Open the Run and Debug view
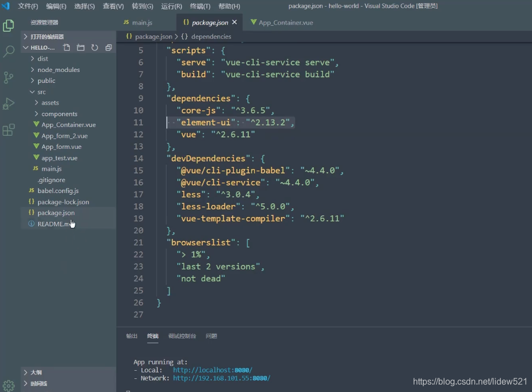This screenshot has height=392, width=532. 9,104
